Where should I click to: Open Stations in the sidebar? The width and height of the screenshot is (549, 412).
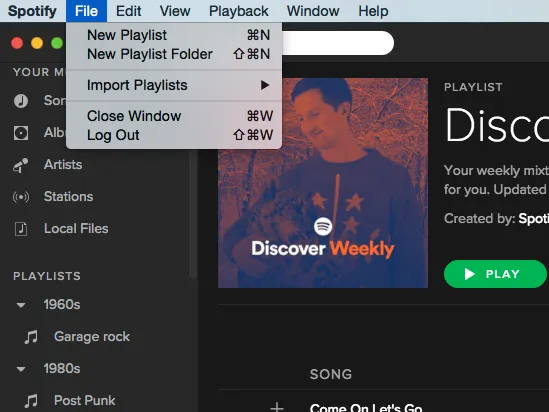pyautogui.click(x=69, y=196)
